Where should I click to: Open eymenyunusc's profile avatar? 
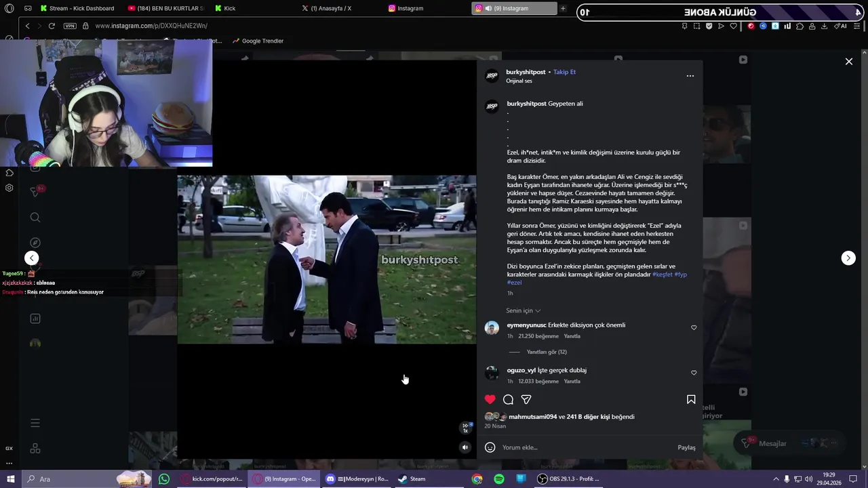pos(492,329)
